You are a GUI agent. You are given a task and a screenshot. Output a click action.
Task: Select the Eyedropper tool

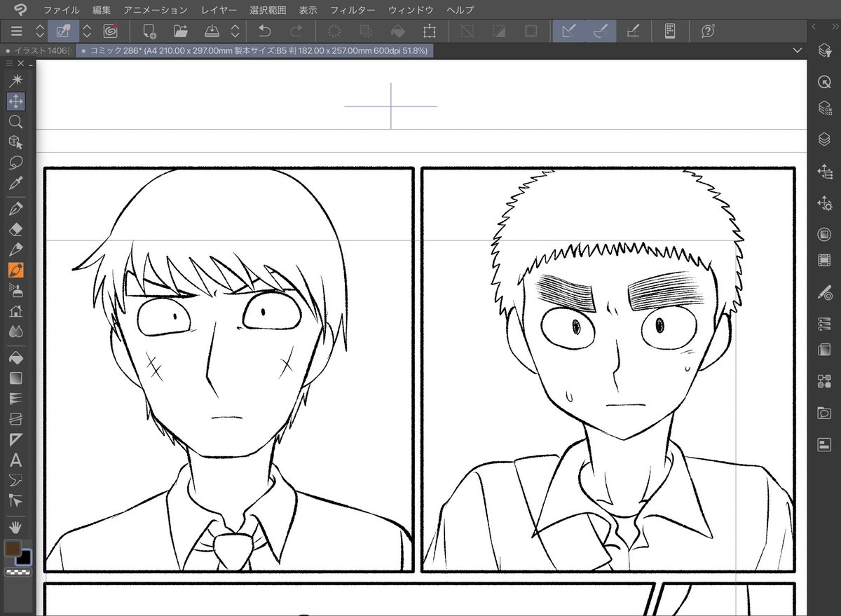(x=16, y=184)
